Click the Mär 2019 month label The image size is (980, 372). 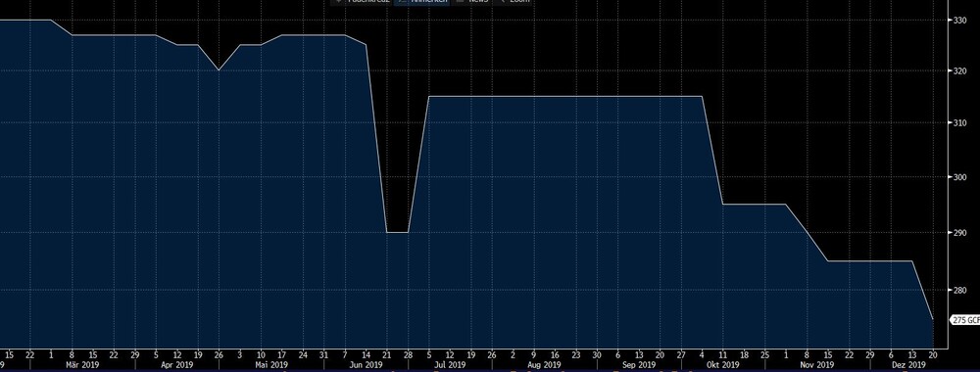pos(82,364)
